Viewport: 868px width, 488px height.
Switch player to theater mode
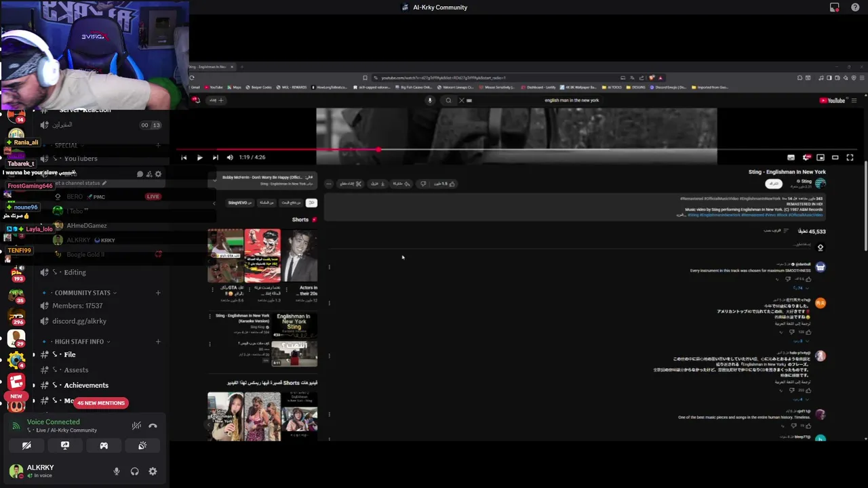pos(835,157)
